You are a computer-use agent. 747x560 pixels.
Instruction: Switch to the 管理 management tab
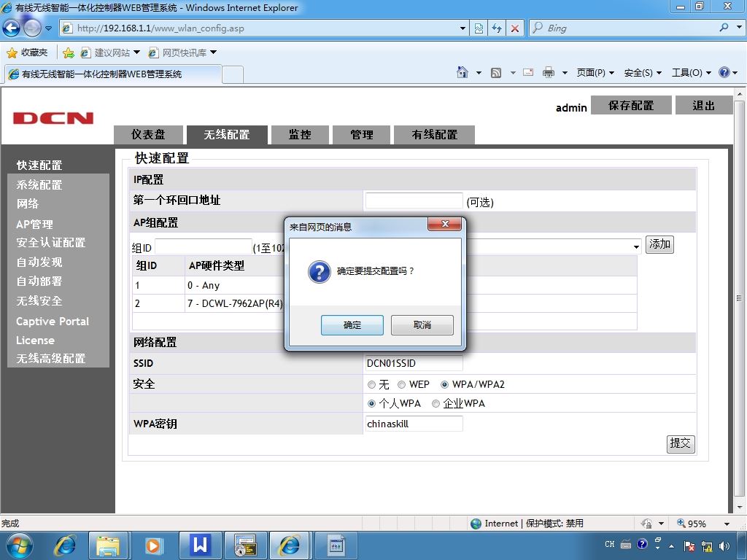tap(362, 135)
